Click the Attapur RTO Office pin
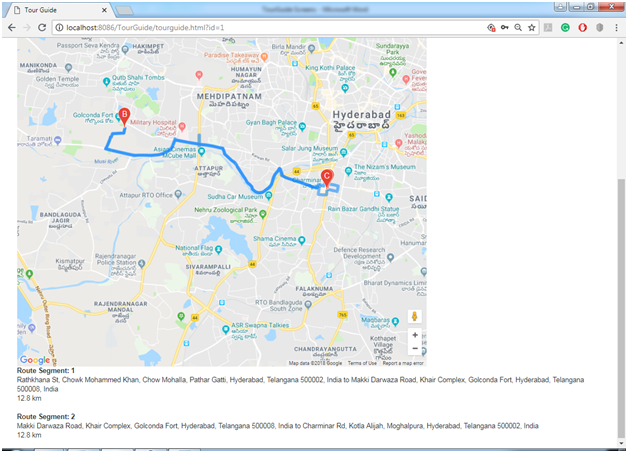 coord(178,194)
